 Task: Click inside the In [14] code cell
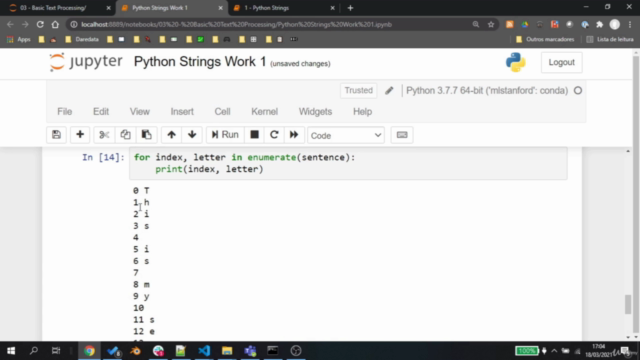tap(348, 163)
